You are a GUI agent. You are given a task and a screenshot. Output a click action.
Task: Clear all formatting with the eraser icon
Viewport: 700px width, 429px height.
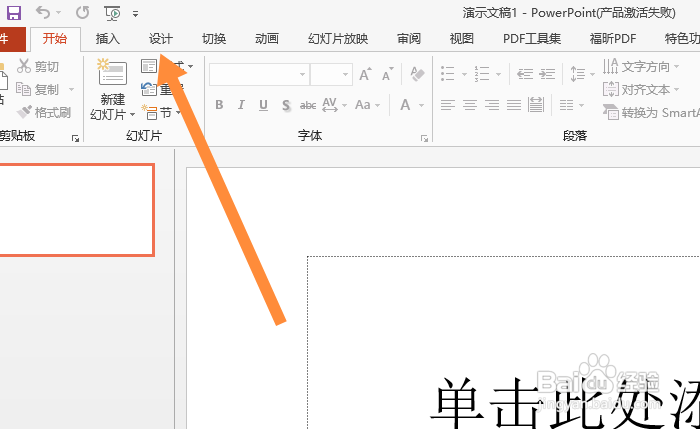pyautogui.click(x=417, y=74)
